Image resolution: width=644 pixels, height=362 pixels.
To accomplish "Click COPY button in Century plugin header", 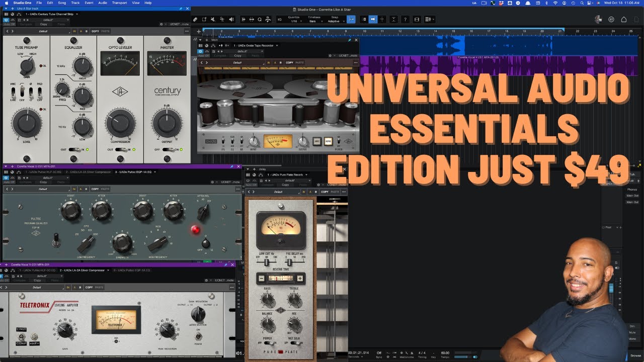I will point(96,32).
